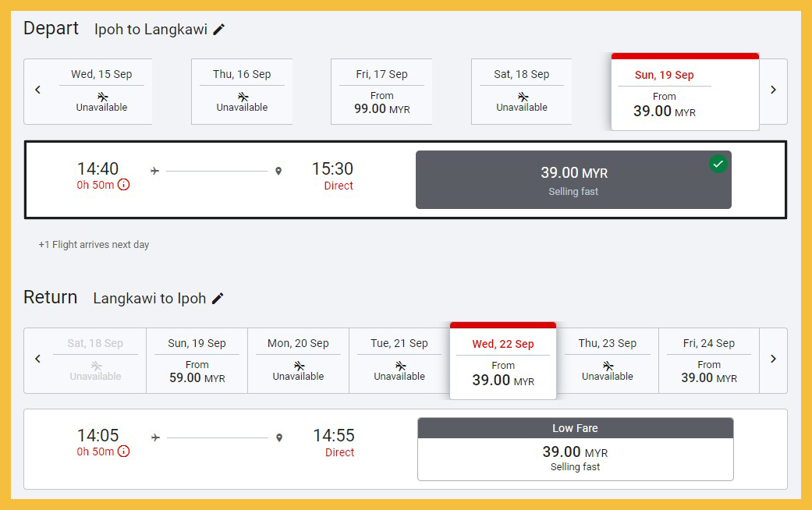The image size is (812, 510).
Task: Deselect the 39.00 MYR departure fare
Action: (573, 180)
